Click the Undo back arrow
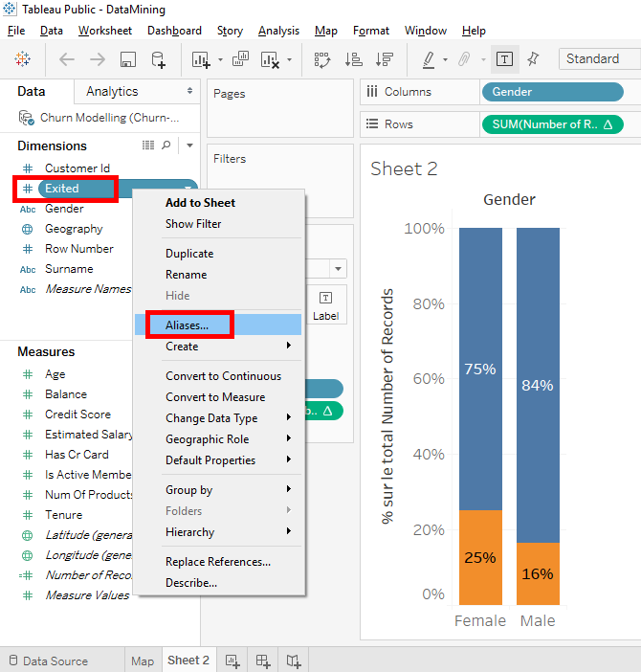641x672 pixels. pyautogui.click(x=67, y=59)
